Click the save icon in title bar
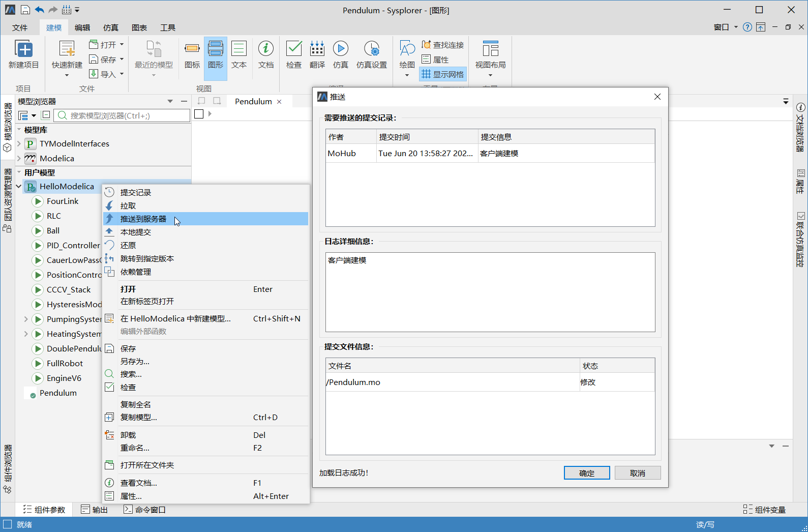Viewport: 808px width, 532px height. pyautogui.click(x=25, y=10)
